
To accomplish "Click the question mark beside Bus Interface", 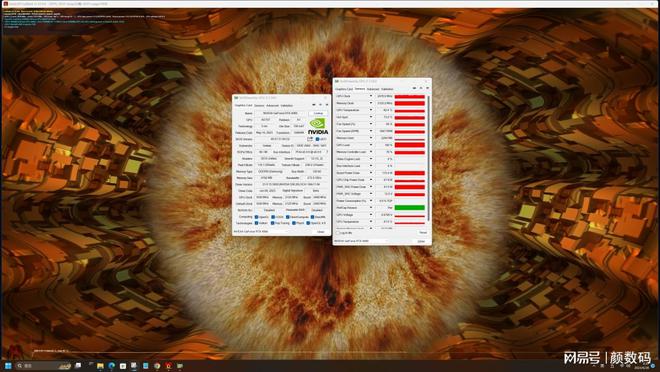I will [327, 152].
